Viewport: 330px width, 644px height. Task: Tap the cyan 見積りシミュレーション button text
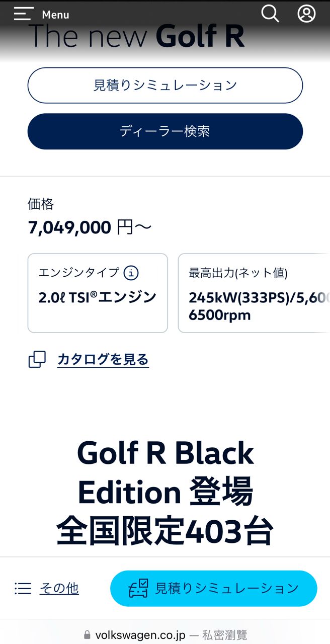coord(227,588)
